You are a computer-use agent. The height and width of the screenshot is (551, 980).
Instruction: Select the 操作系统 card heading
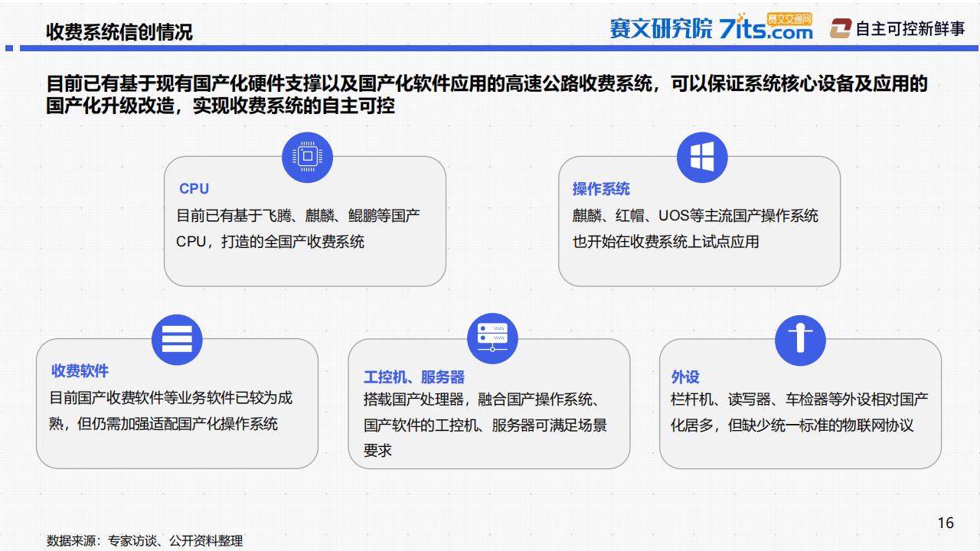tap(601, 188)
